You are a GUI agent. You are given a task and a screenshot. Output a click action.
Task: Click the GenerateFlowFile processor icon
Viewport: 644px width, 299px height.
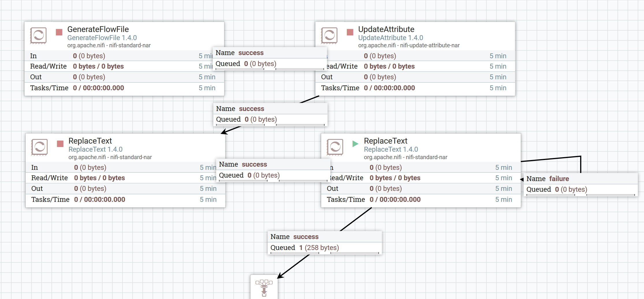(x=38, y=35)
